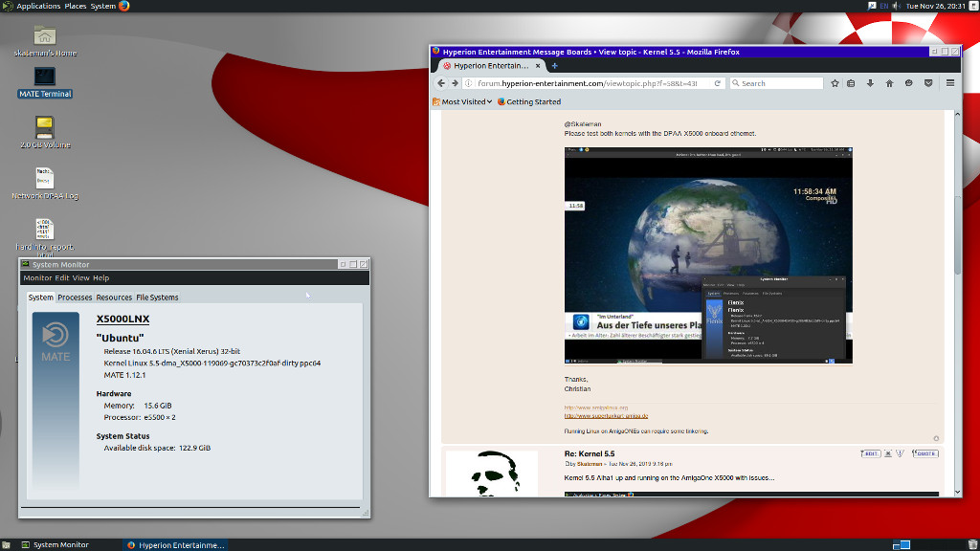
Task: Open a new Firefox tab
Action: tap(554, 66)
